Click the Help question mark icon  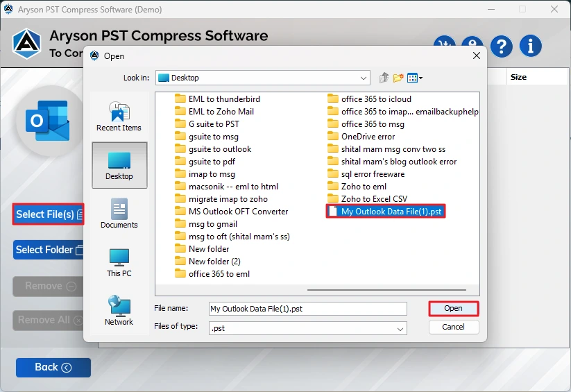502,46
